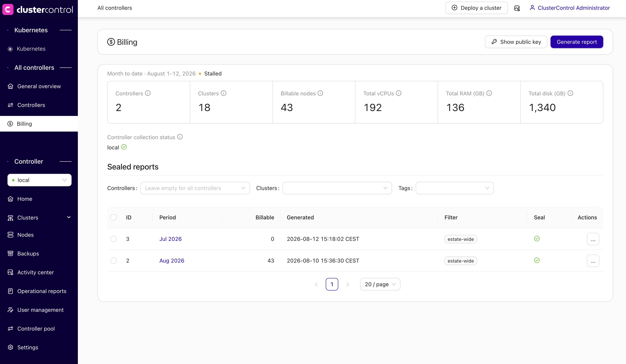The width and height of the screenshot is (626, 364).
Task: Click the estate-wide tag on report 2
Action: 461,261
